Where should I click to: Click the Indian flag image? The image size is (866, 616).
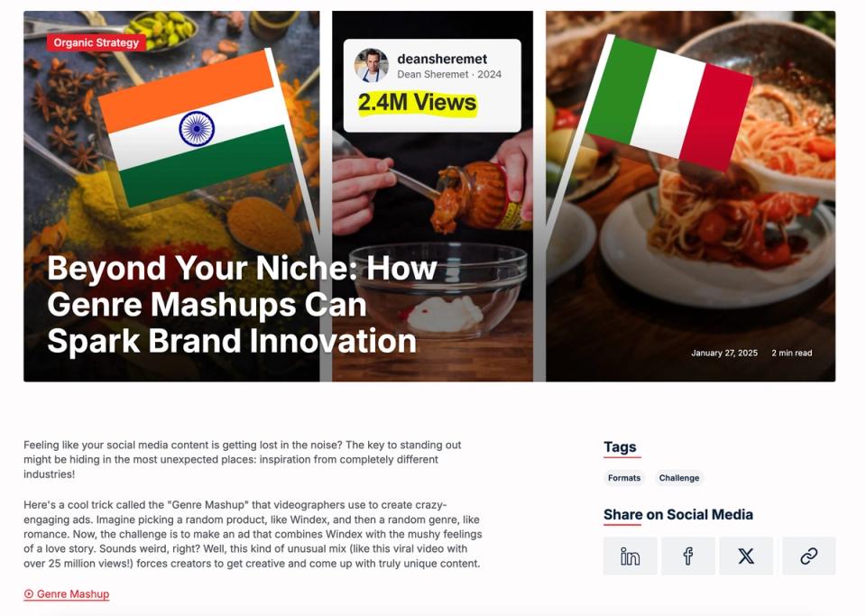[x=197, y=128]
